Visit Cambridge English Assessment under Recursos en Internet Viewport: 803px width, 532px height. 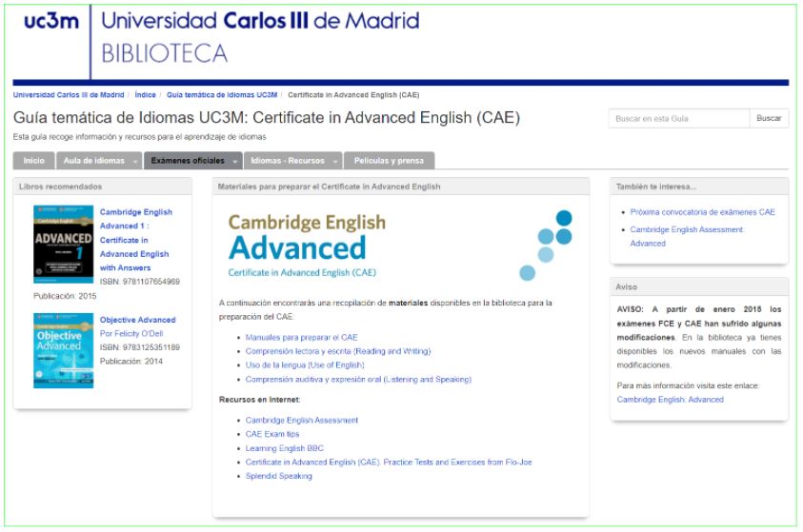[x=302, y=421]
